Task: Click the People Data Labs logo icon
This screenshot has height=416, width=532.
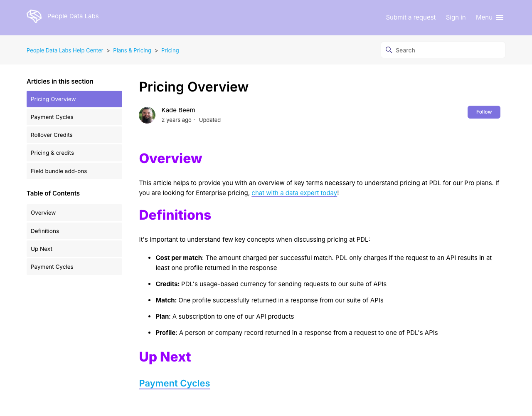Action: 34,16
